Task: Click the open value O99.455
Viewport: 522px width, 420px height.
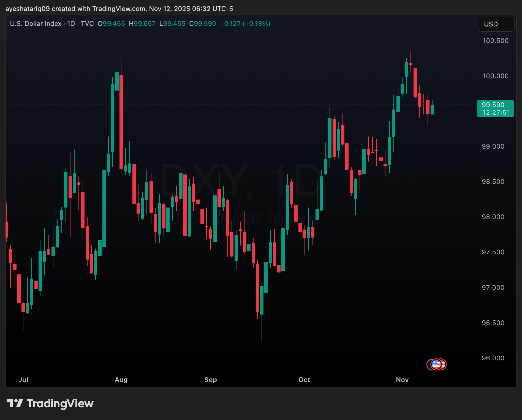Action: point(111,24)
